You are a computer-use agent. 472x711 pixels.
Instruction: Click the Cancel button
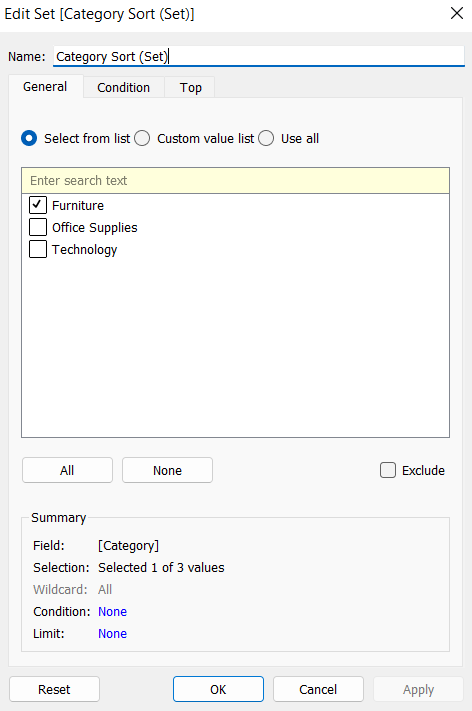coord(318,689)
